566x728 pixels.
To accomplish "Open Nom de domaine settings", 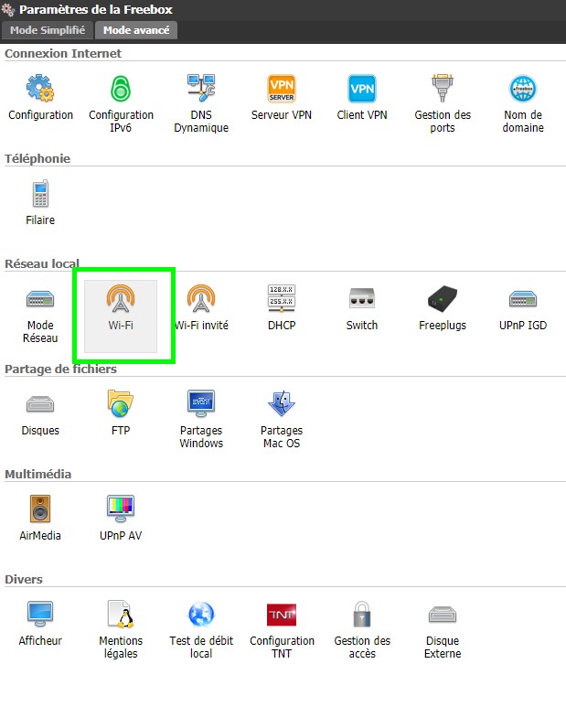I will [523, 102].
